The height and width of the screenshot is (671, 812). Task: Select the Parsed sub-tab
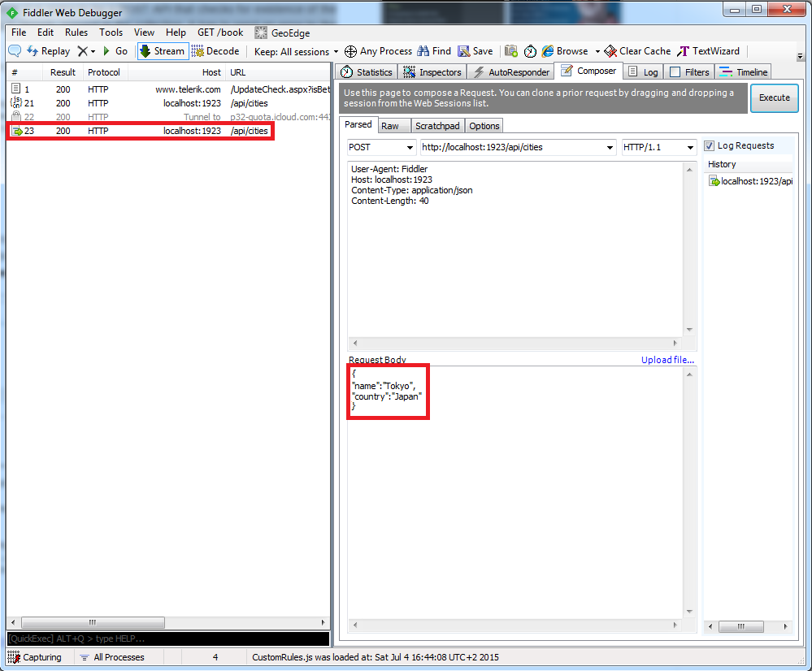point(358,125)
